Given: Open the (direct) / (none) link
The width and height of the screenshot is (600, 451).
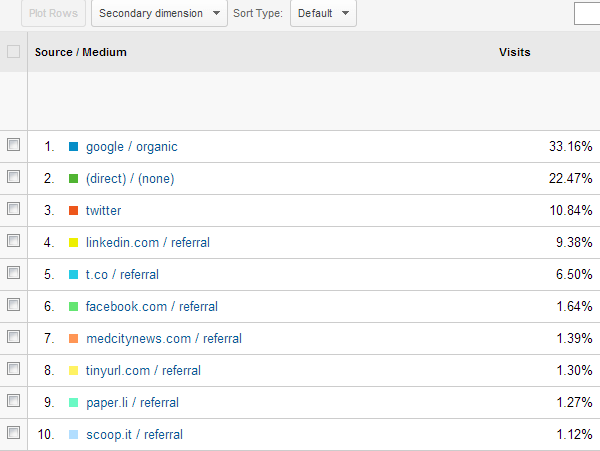Looking at the screenshot, I should coord(130,179).
